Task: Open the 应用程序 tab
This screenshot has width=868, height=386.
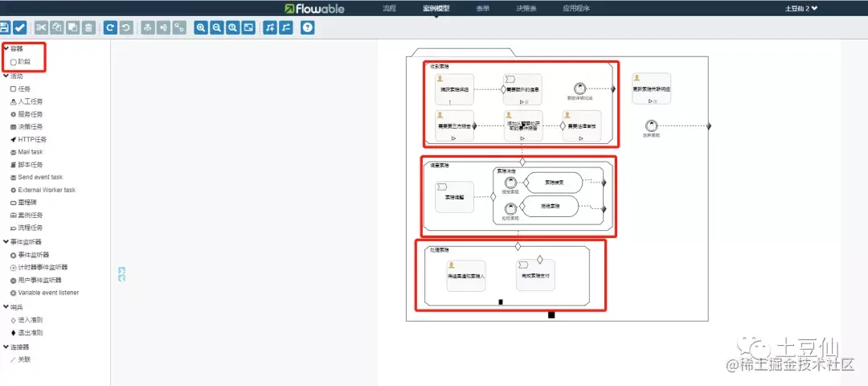Action: (576, 8)
